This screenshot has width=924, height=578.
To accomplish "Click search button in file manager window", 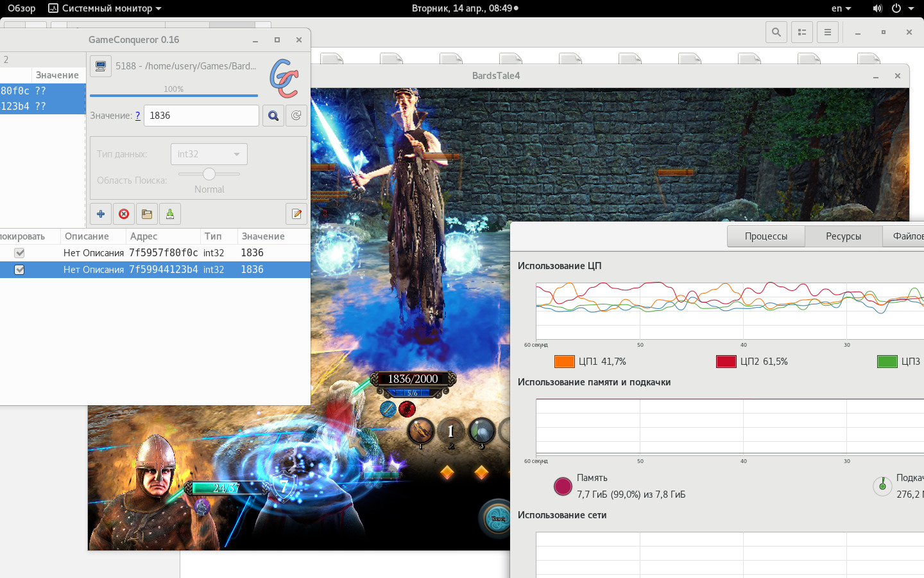I will [776, 32].
